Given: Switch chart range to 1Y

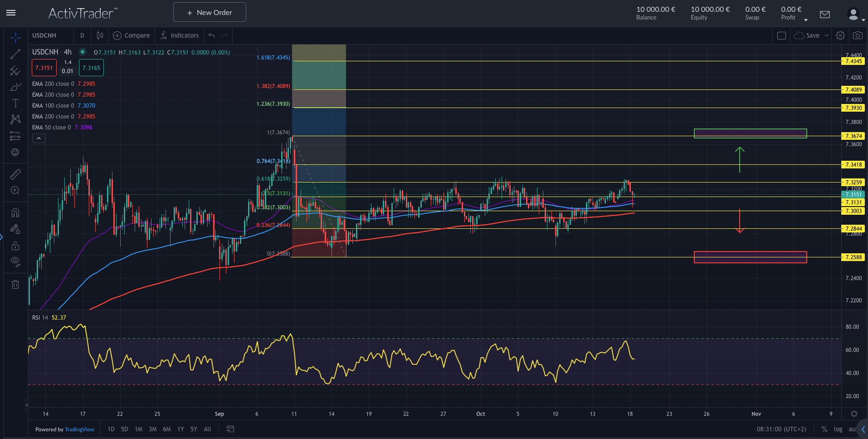Looking at the screenshot, I should click(x=180, y=429).
